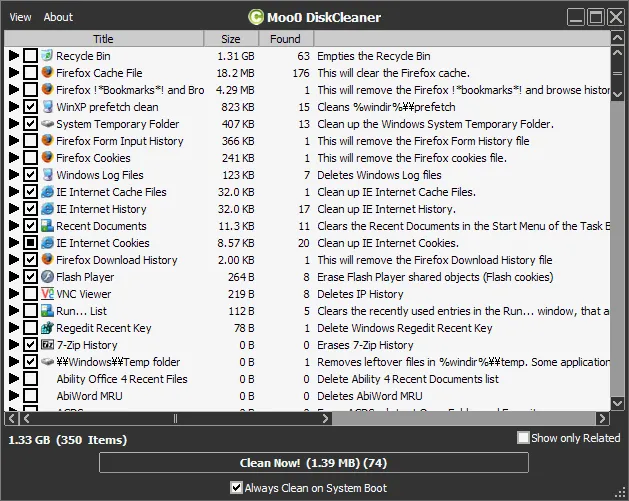The image size is (629, 501).
Task: Expand the Firefox Cookies row arrow
Action: point(14,158)
